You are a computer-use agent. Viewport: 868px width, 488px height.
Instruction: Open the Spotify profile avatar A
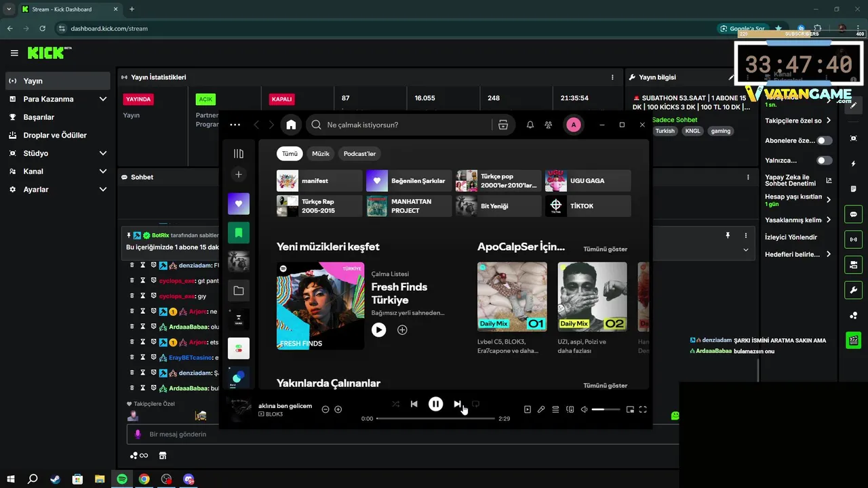[x=574, y=125]
